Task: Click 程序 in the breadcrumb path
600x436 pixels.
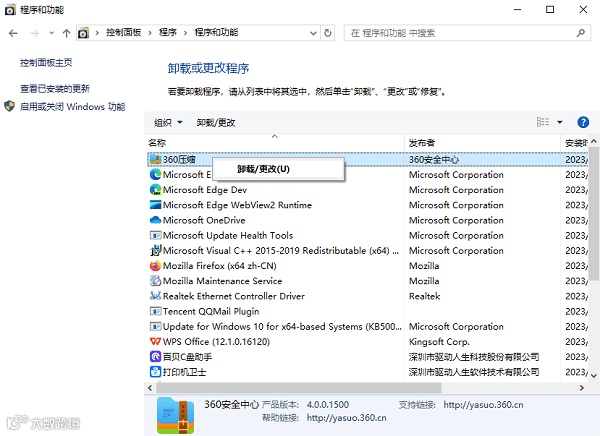Action: coord(168,33)
